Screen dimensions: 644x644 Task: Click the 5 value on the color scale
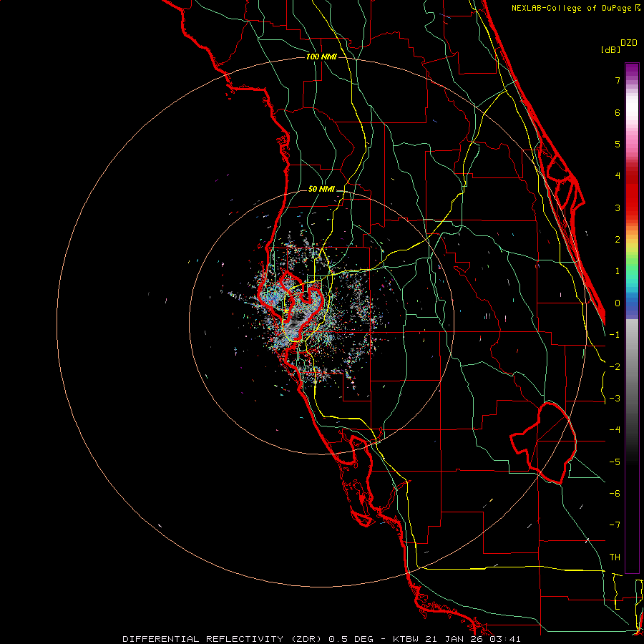(618, 144)
